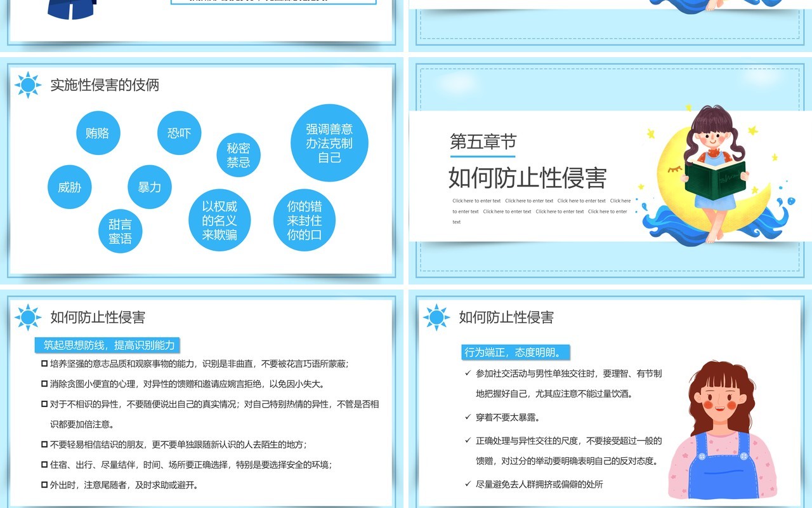Click the bullet line starting 不要轻易相信结识的朋友
This screenshot has width=812, height=508.
(x=174, y=444)
